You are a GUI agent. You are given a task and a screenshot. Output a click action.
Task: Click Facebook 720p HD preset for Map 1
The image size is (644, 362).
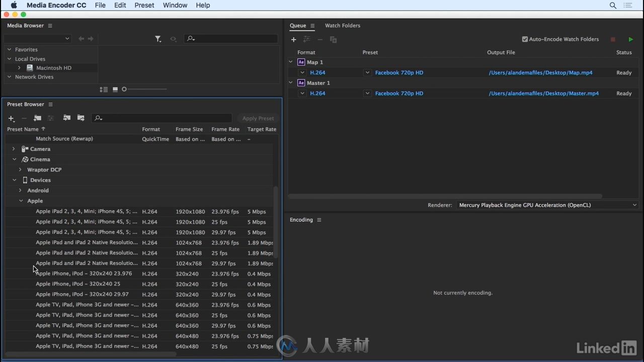399,73
